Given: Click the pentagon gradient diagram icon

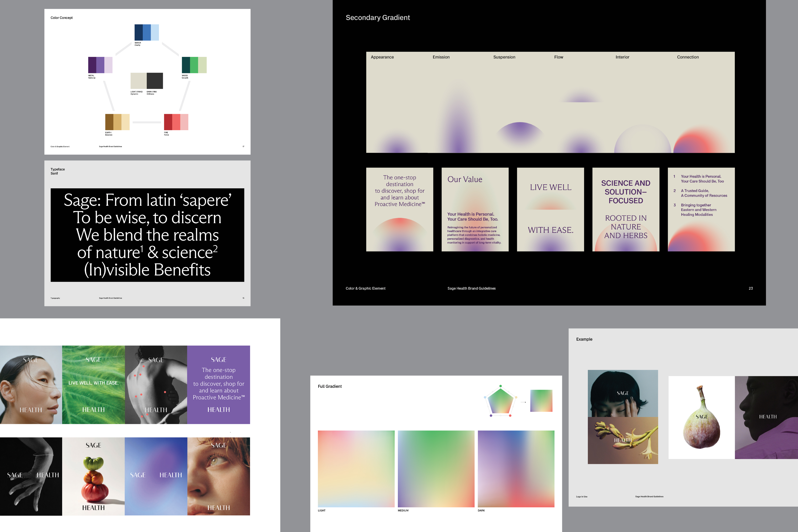Looking at the screenshot, I should point(501,401).
